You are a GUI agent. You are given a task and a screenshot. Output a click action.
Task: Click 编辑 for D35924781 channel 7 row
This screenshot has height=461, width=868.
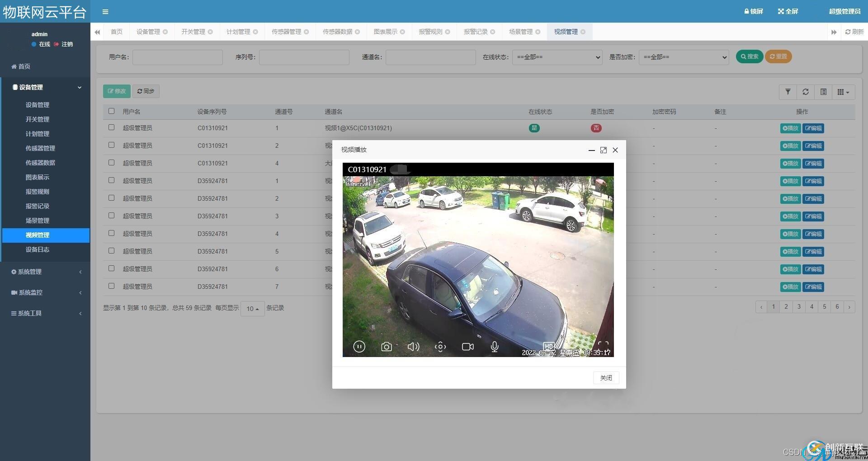(x=813, y=287)
